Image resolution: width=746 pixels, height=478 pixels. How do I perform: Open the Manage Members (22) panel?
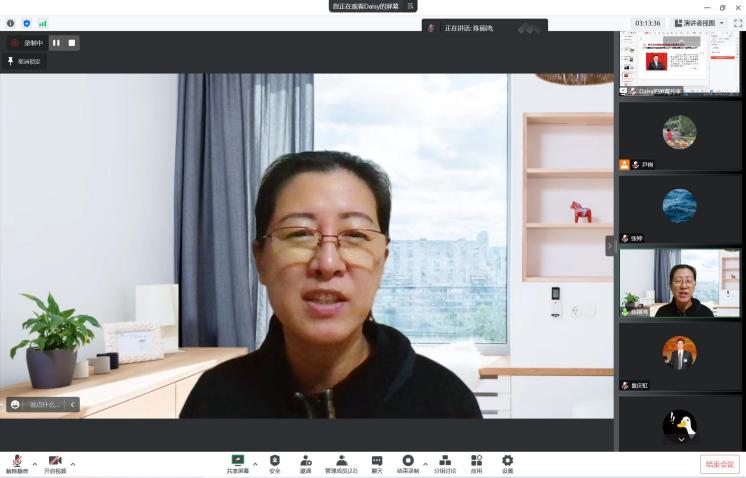click(341, 464)
